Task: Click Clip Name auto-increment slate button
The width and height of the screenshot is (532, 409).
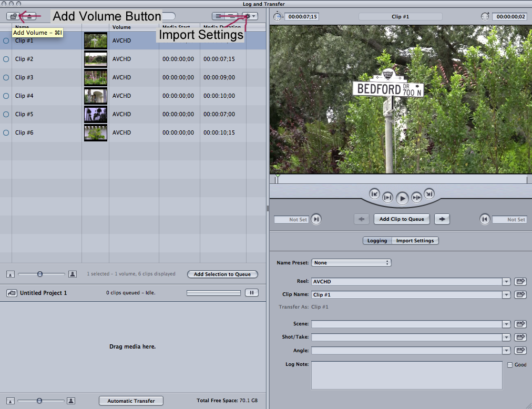Action: 520,294
